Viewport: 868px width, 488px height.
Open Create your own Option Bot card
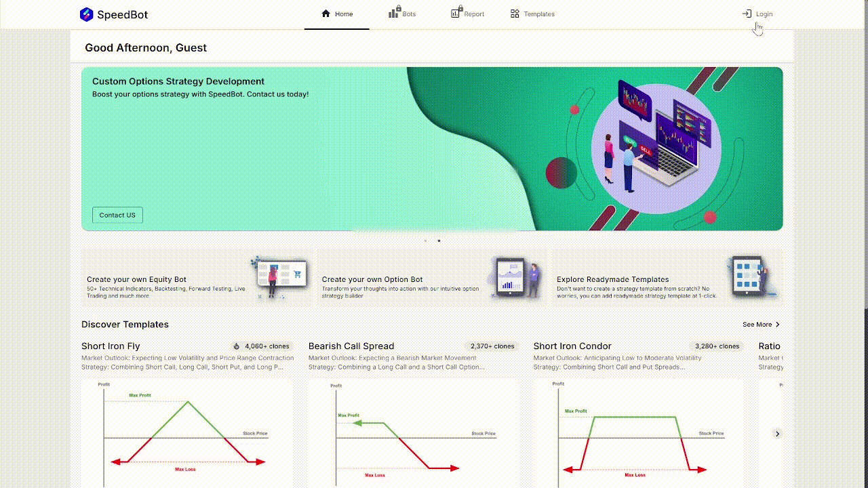tap(431, 277)
